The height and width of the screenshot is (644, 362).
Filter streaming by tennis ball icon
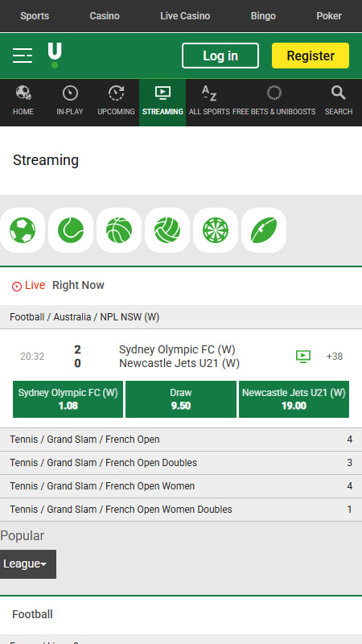pyautogui.click(x=71, y=230)
